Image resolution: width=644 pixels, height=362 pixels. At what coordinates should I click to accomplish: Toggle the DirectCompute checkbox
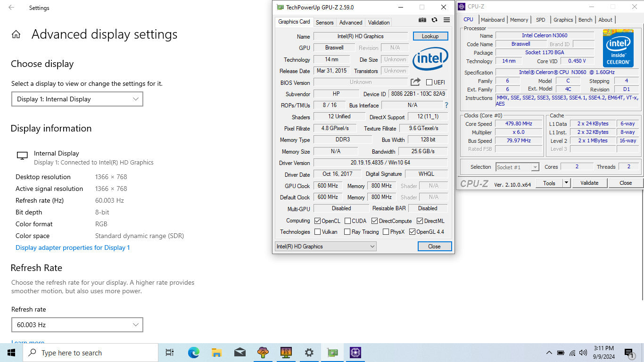click(374, 221)
